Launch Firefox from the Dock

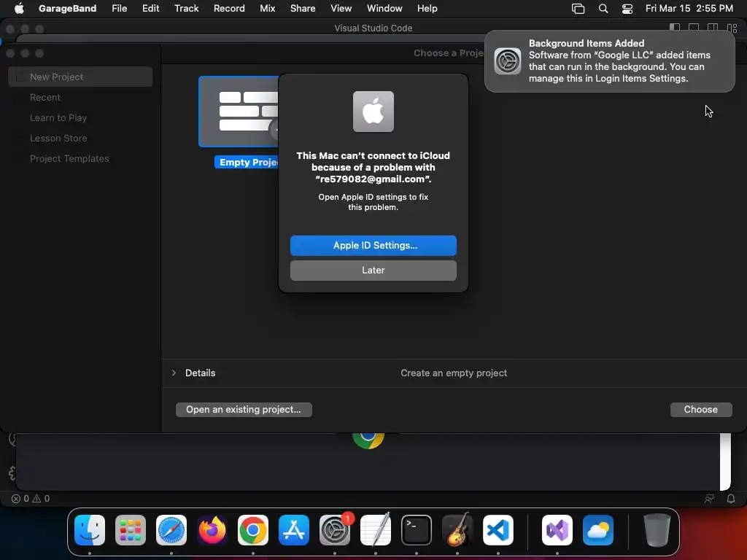click(x=212, y=530)
